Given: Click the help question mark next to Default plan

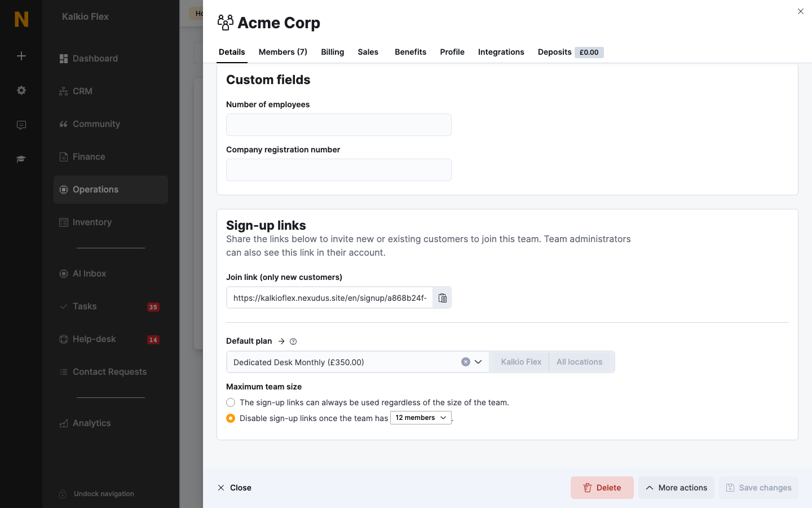Looking at the screenshot, I should (293, 341).
